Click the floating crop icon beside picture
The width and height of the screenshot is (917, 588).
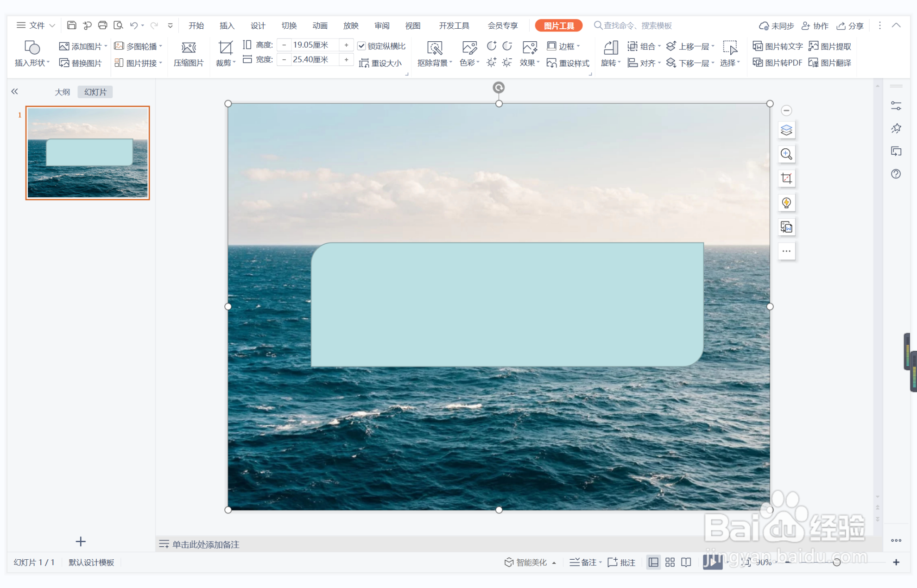[x=786, y=178]
